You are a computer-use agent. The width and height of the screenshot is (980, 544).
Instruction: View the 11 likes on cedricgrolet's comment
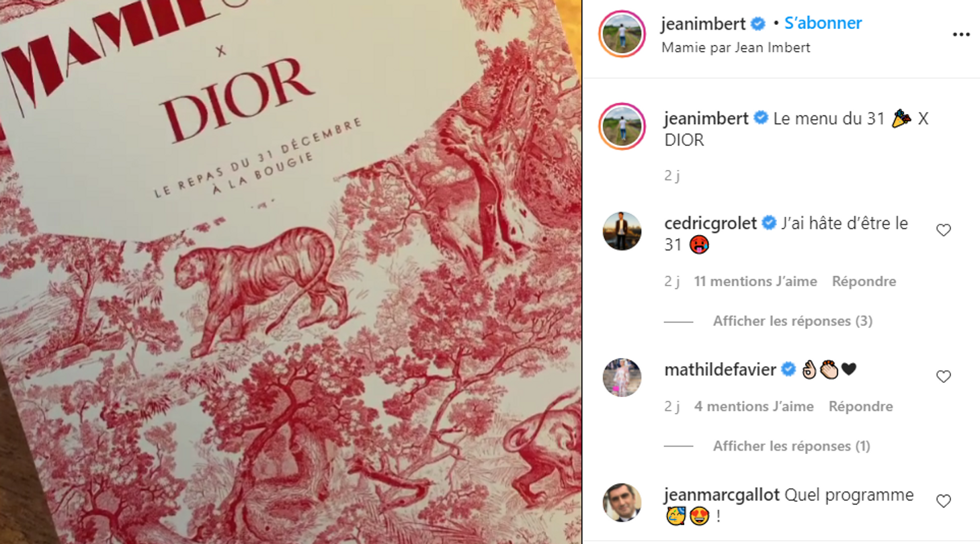756,281
